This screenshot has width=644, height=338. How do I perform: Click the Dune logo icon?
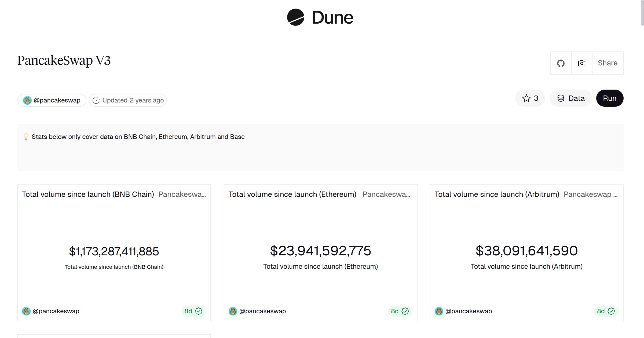pyautogui.click(x=295, y=17)
